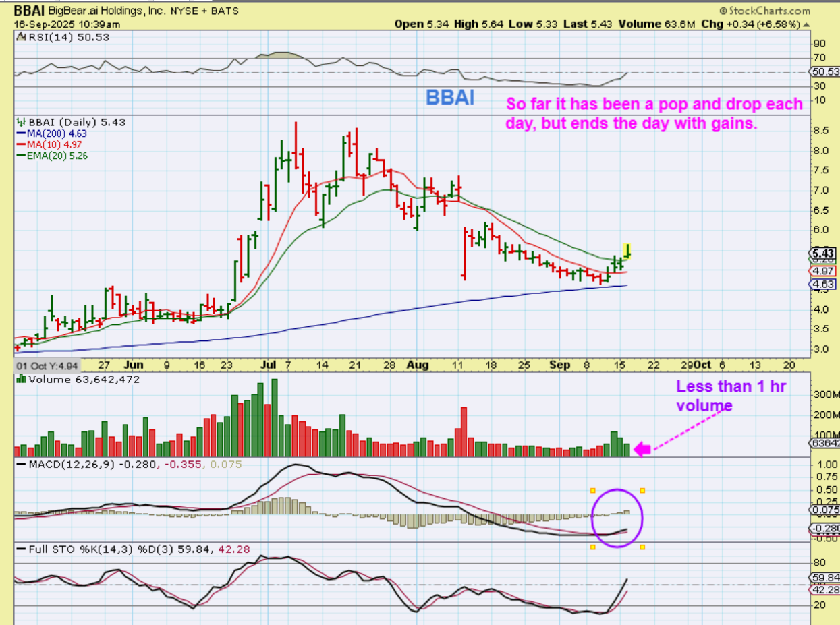Click the Sep month label on date axis

[560, 365]
